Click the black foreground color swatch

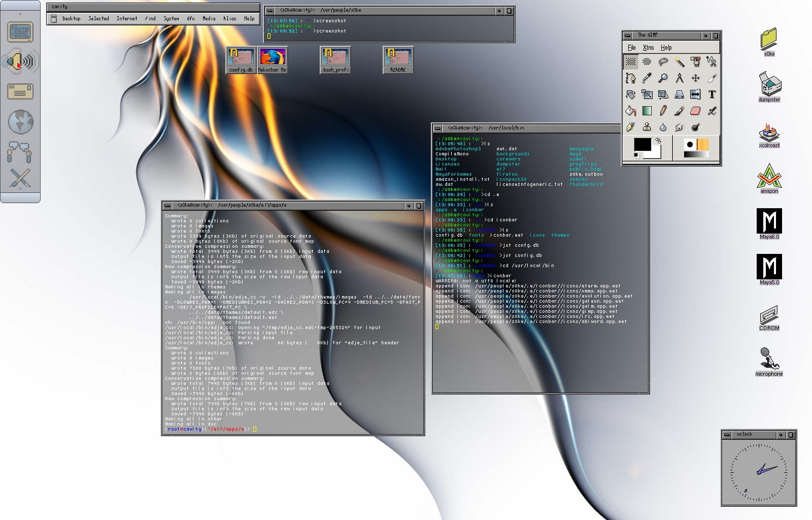[641, 145]
